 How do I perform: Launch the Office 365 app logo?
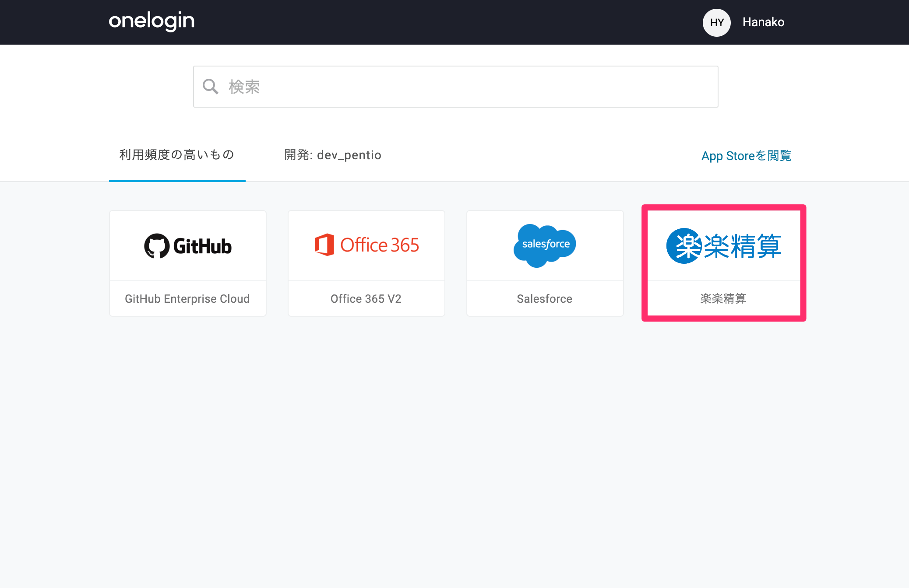point(366,245)
